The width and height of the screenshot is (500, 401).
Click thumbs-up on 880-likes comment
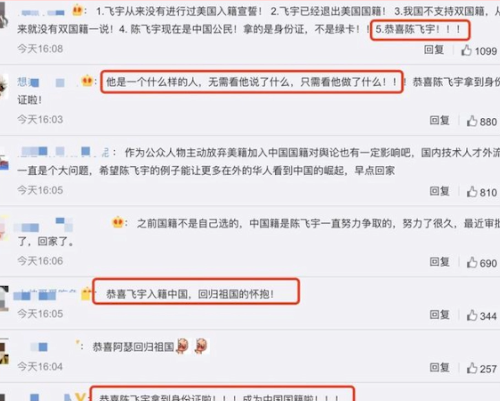[x=472, y=121]
